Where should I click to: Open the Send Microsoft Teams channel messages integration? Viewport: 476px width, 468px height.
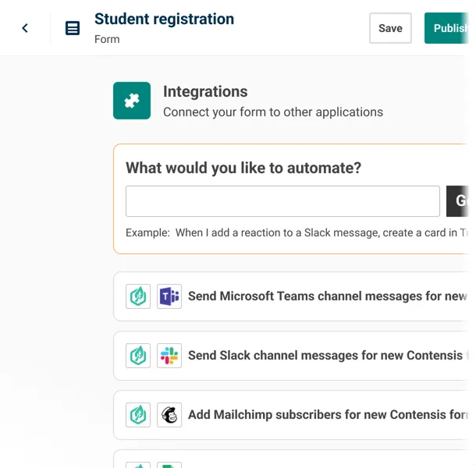point(328,296)
